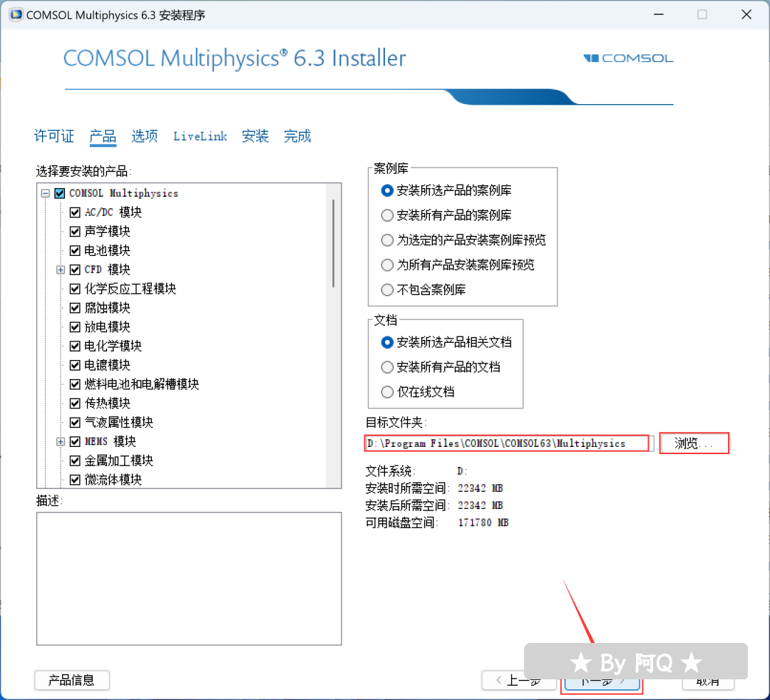The height and width of the screenshot is (700, 770).
Task: Open 产品信息 button
Action: (x=72, y=680)
